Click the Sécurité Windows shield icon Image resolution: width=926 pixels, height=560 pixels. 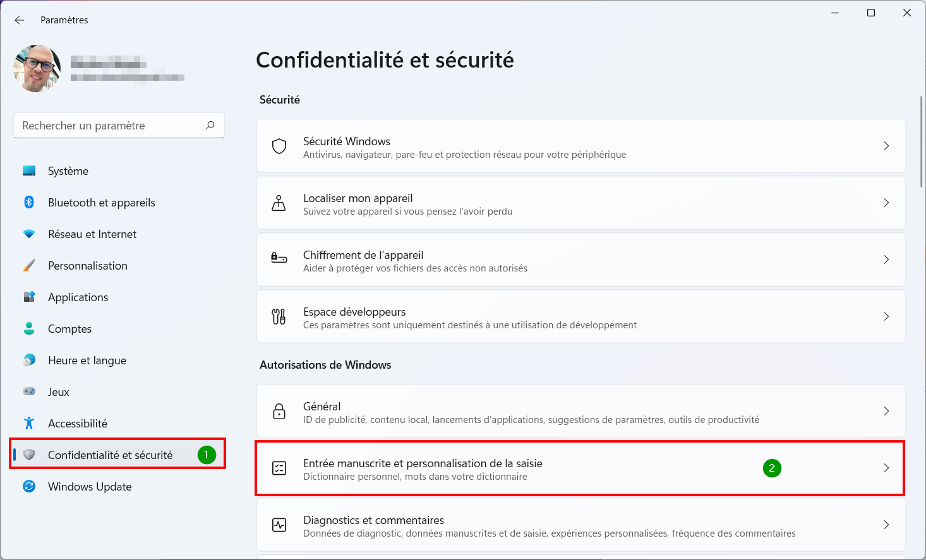279,146
